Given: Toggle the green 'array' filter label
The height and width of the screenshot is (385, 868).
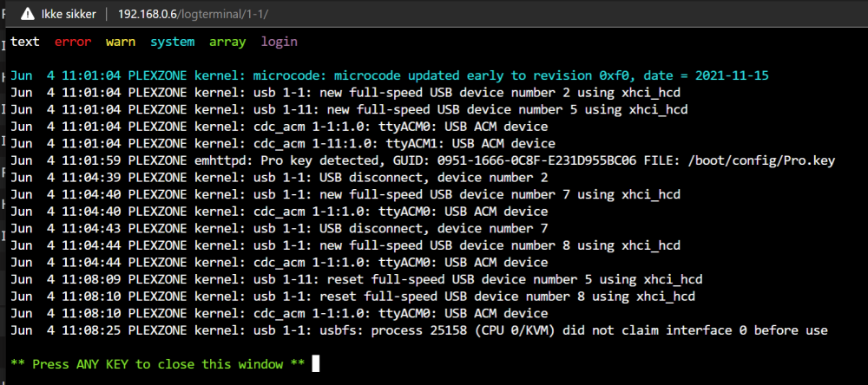Looking at the screenshot, I should (227, 42).
